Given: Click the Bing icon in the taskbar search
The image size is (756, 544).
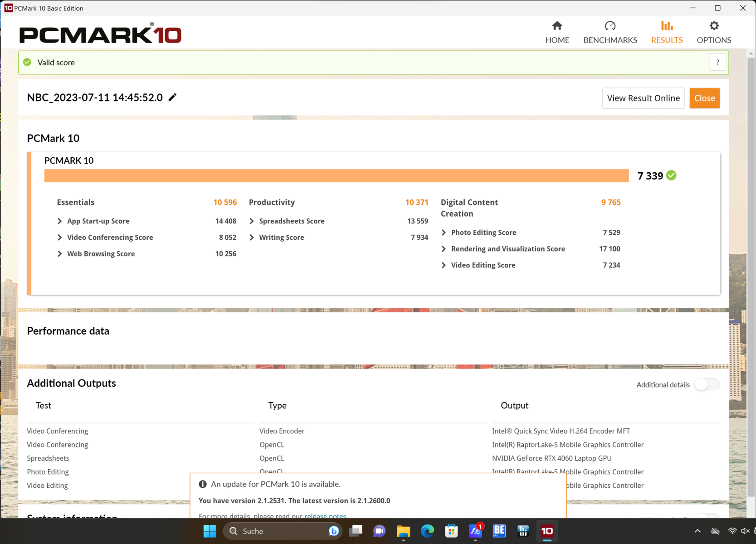Looking at the screenshot, I should pyautogui.click(x=334, y=531).
